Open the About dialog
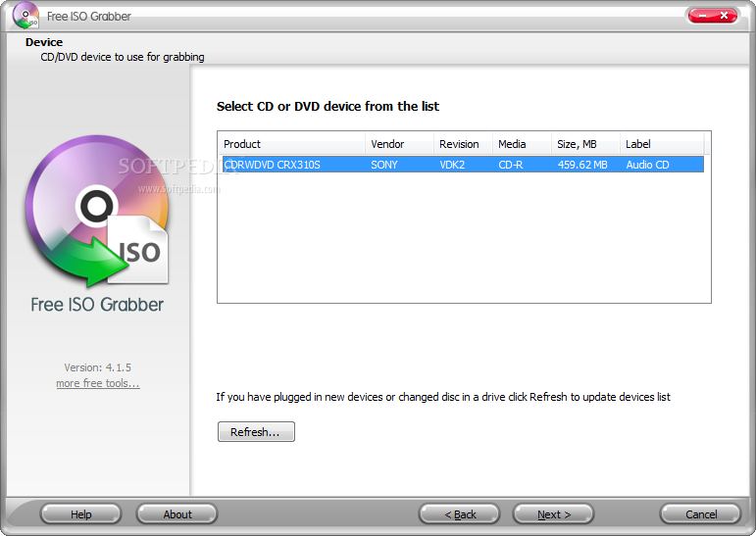This screenshot has height=536, width=756. [176, 514]
